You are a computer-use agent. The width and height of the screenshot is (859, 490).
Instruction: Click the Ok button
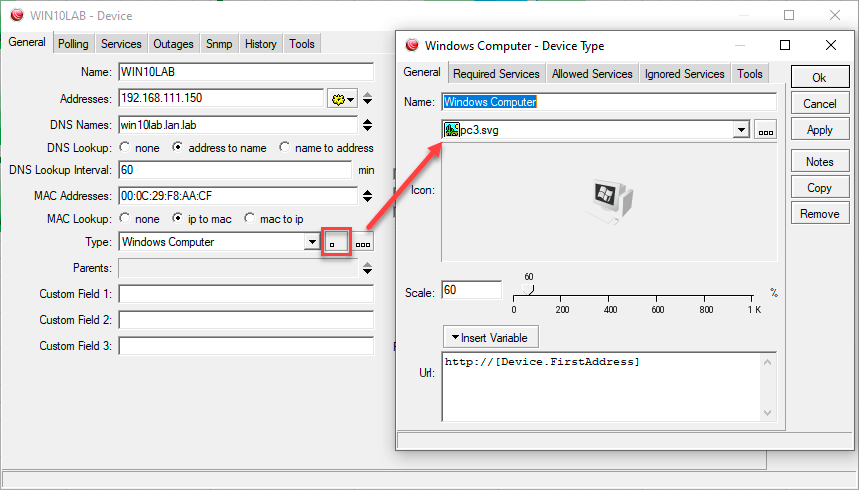click(820, 77)
